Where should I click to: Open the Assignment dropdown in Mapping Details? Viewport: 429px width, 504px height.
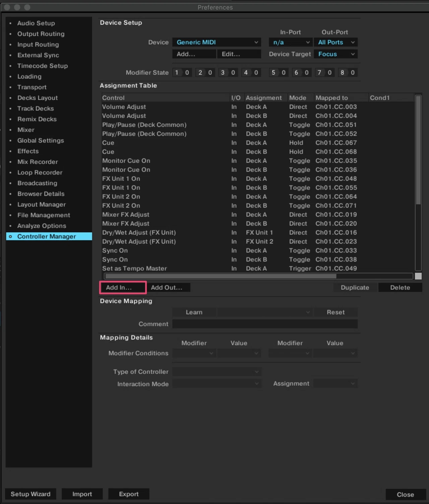335,383
